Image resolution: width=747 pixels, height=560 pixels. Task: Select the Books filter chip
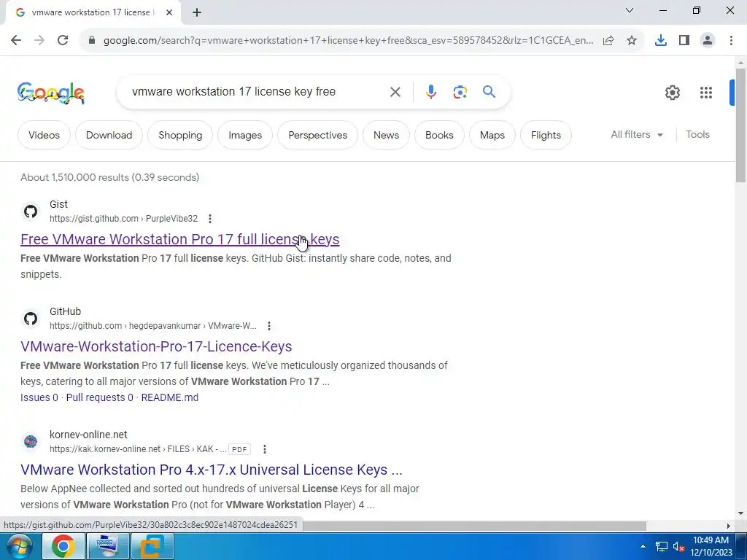coord(439,135)
